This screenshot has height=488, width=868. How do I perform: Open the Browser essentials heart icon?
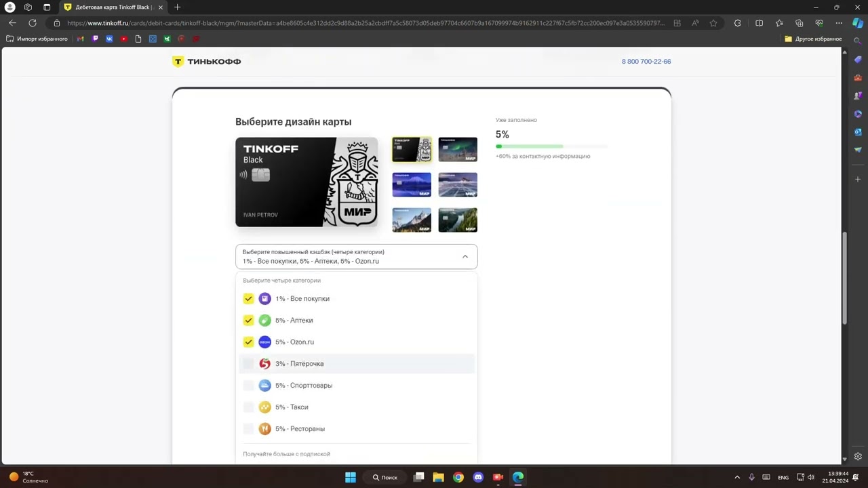(x=819, y=23)
